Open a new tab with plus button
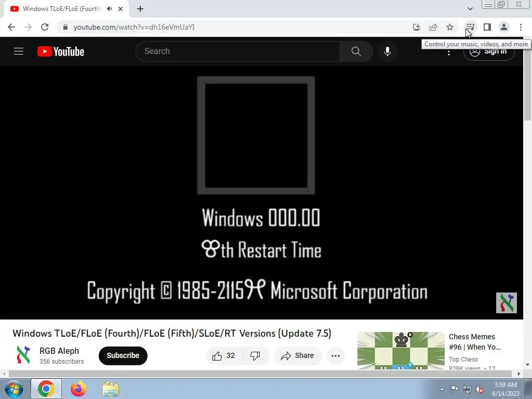The width and height of the screenshot is (532, 399). (x=140, y=9)
